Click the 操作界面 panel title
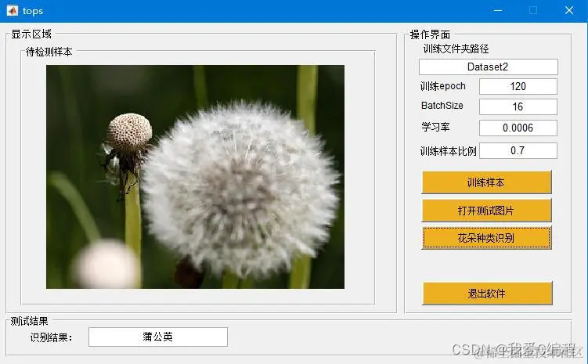This screenshot has height=364, width=588. pyautogui.click(x=430, y=34)
